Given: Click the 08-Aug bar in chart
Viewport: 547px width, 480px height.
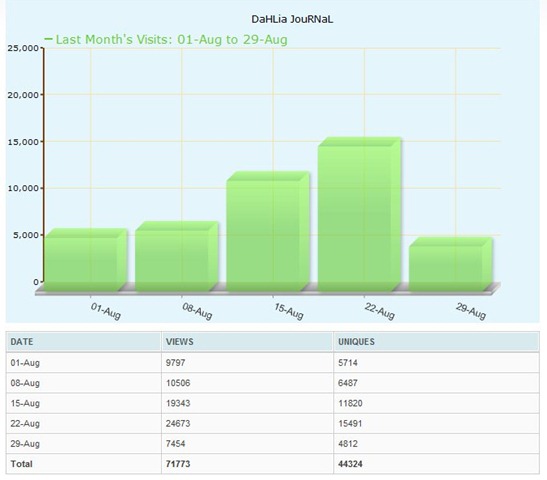Looking at the screenshot, I should tap(177, 256).
